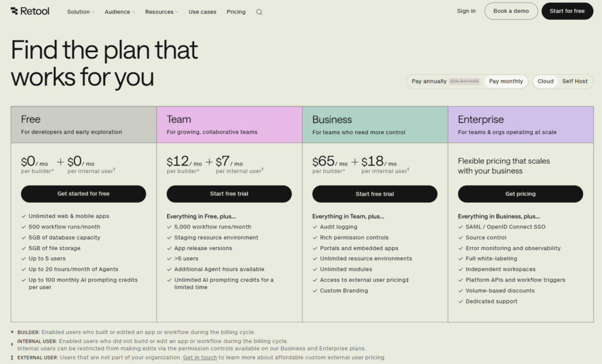Image resolution: width=602 pixels, height=364 pixels.
Task: Click the Book a demo button
Action: (511, 11)
